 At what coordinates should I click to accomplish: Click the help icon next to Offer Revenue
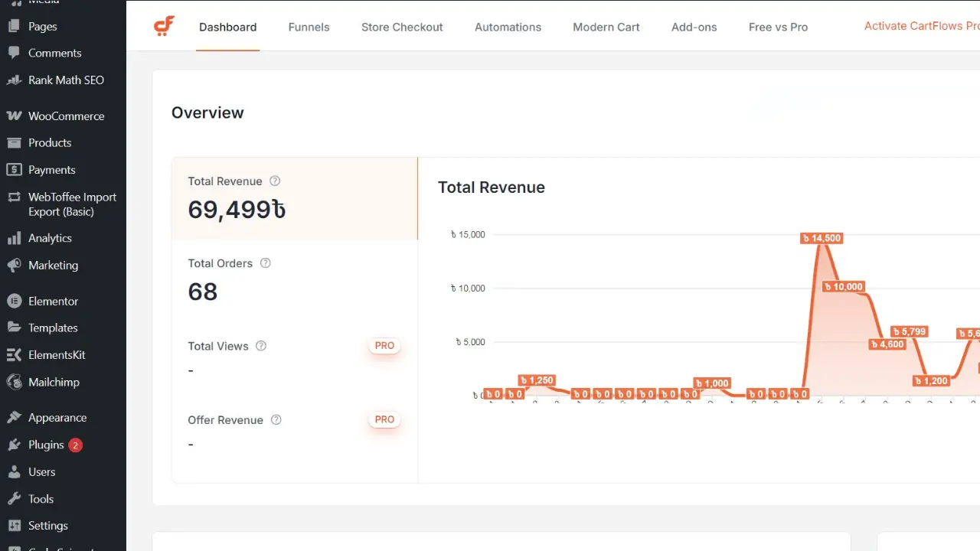pyautogui.click(x=276, y=420)
